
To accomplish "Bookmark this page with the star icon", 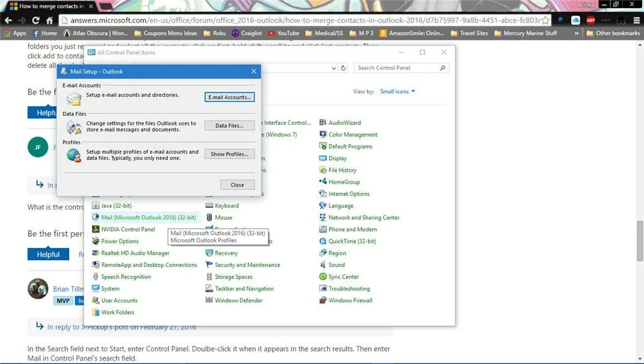I will [x=545, y=20].
